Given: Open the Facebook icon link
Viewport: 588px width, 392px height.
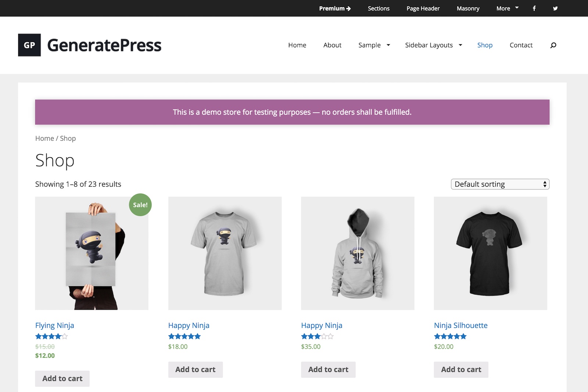Looking at the screenshot, I should point(534,8).
